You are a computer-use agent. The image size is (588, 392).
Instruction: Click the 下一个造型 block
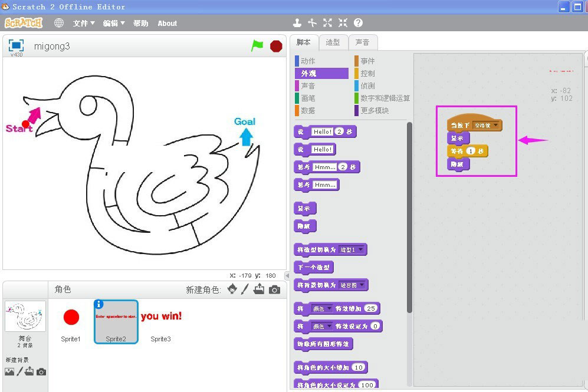pyautogui.click(x=314, y=268)
